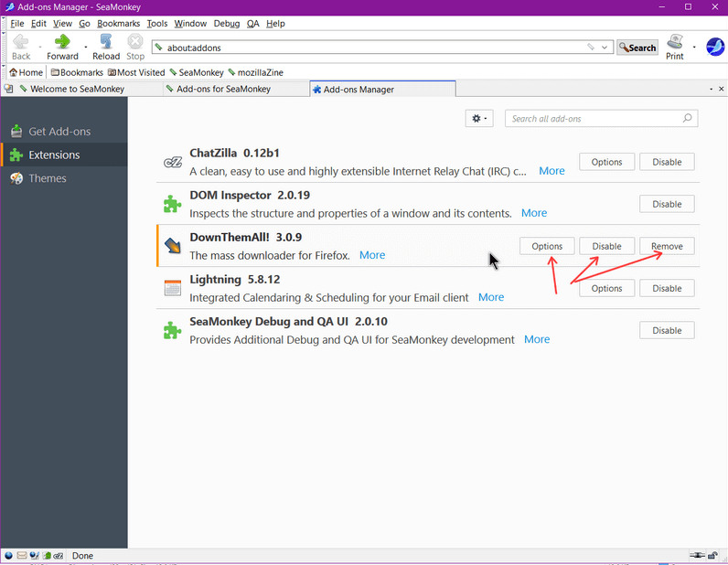The image size is (728, 565).
Task: Select Get Add-ons in the sidebar
Action: (64, 132)
